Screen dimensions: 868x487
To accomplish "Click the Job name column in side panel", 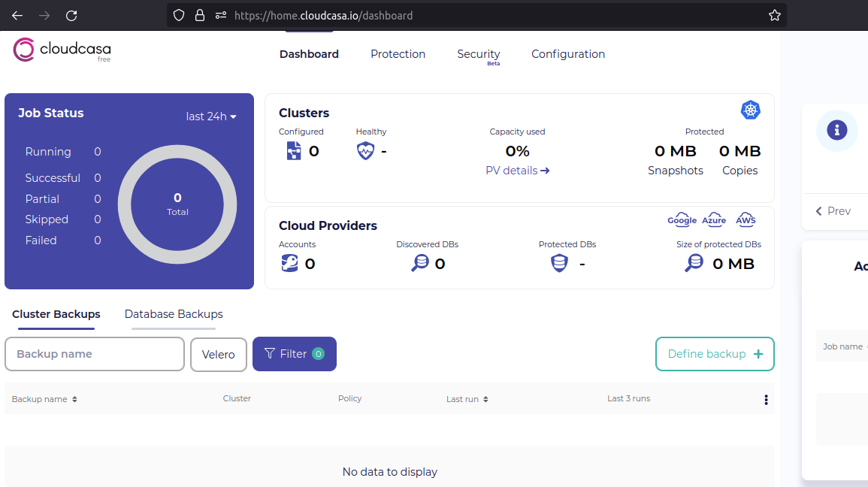I will 842,346.
